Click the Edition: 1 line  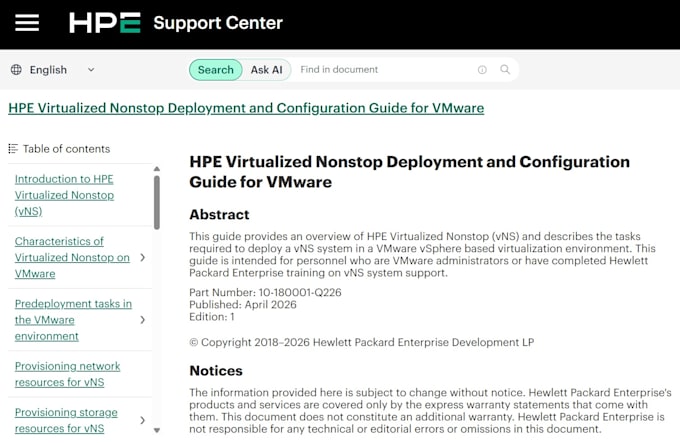tap(212, 316)
